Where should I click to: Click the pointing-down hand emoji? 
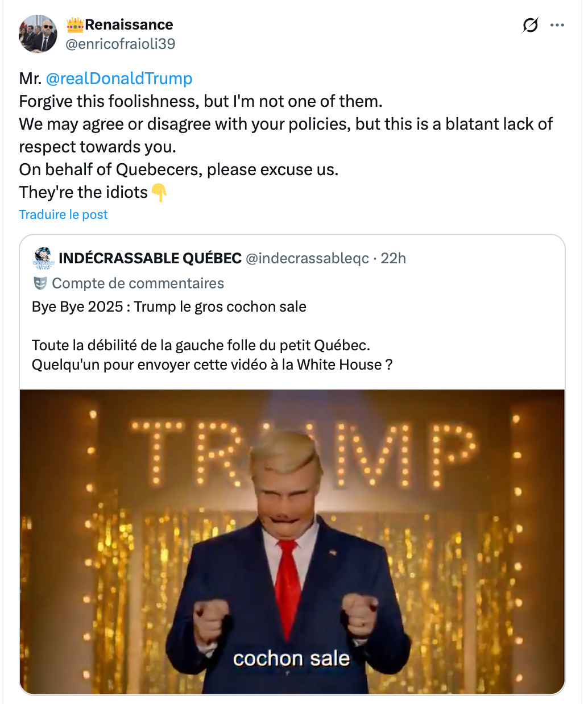click(x=159, y=193)
